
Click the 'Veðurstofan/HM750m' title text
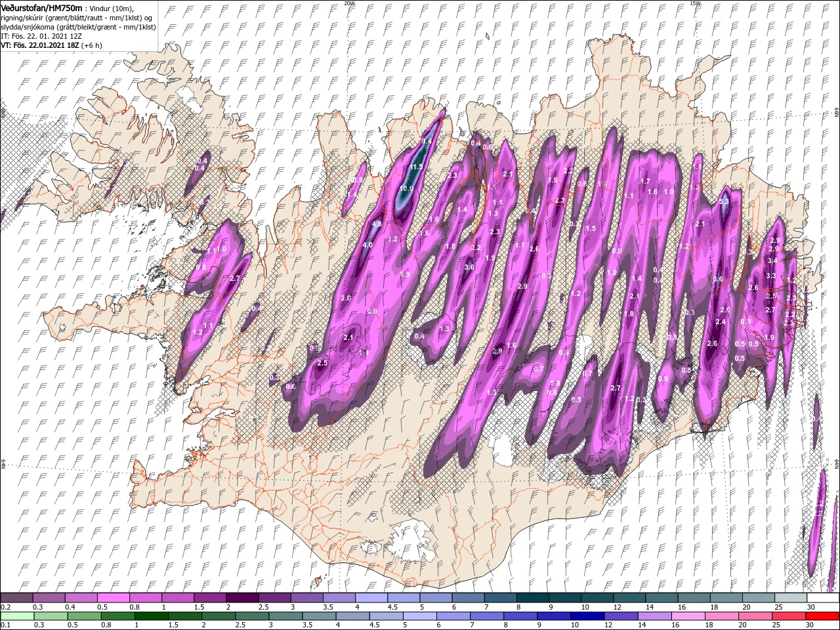[x=41, y=7]
